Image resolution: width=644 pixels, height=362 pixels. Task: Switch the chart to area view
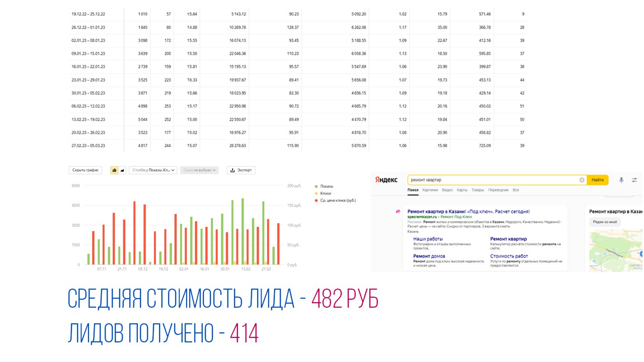coord(122,170)
